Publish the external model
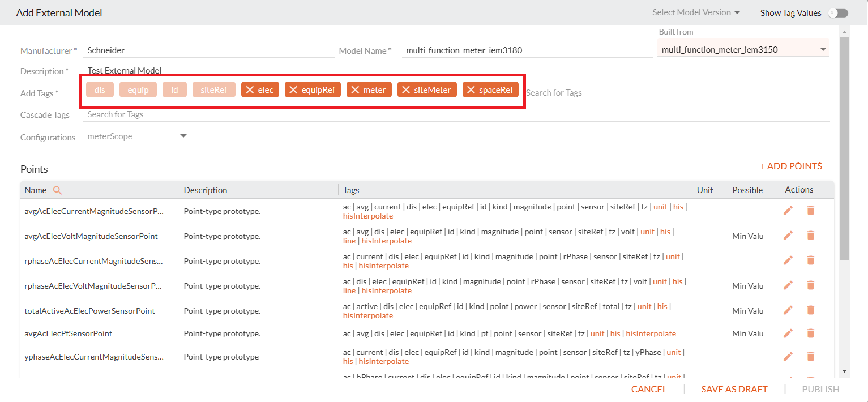Screen dimensions: 868x402 [820, 389]
